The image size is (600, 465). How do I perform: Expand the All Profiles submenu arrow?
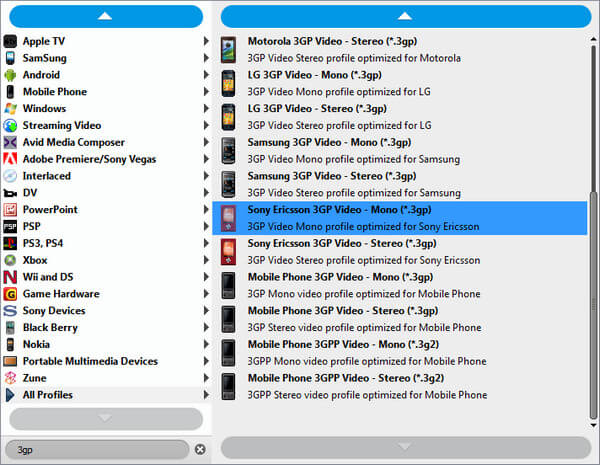(206, 395)
